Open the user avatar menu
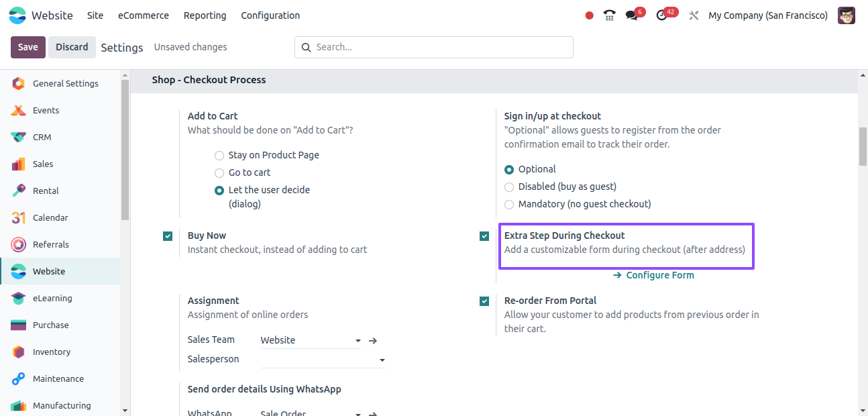Screen dimensions: 868x416 coord(847,15)
